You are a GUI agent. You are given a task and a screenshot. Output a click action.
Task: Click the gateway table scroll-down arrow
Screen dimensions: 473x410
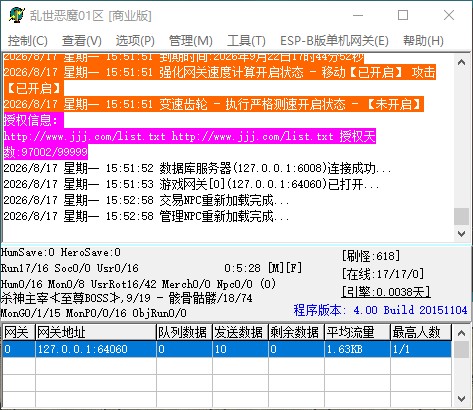tap(462, 398)
